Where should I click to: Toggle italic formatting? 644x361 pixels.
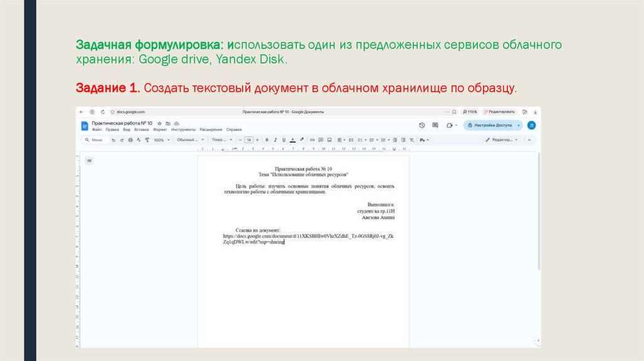[275, 140]
